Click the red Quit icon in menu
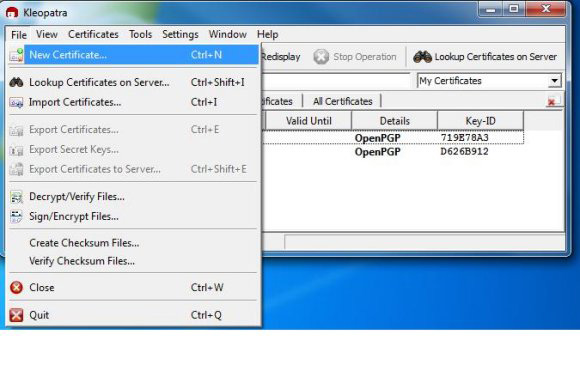580x371 pixels. 16,315
